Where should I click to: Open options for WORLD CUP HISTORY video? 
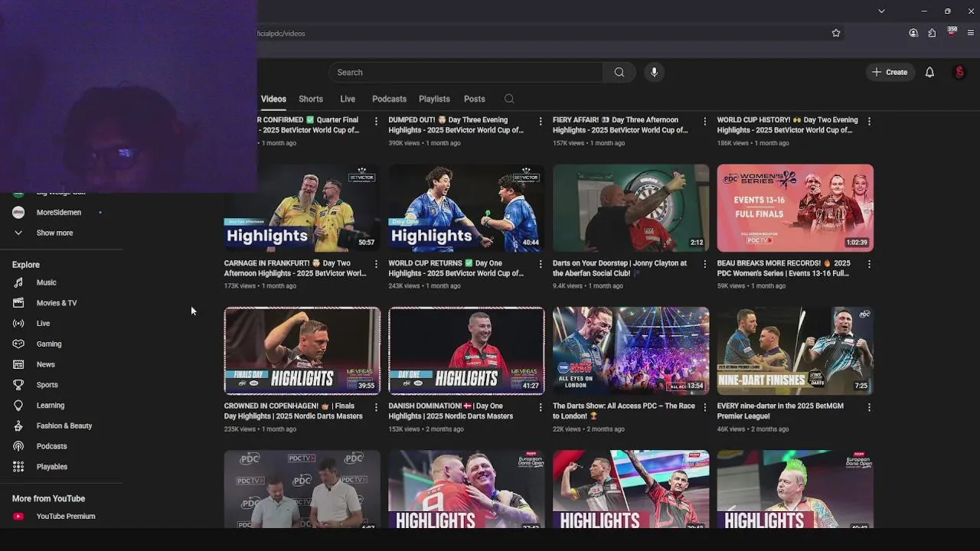click(869, 121)
